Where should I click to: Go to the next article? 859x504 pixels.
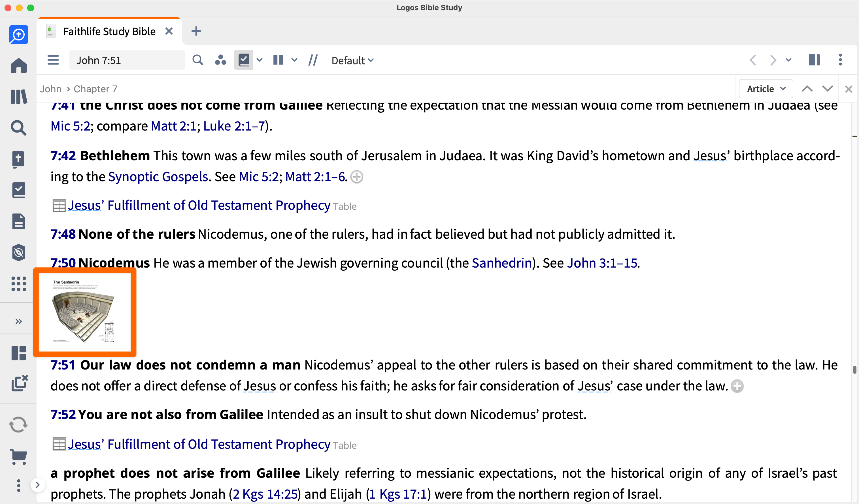click(828, 89)
